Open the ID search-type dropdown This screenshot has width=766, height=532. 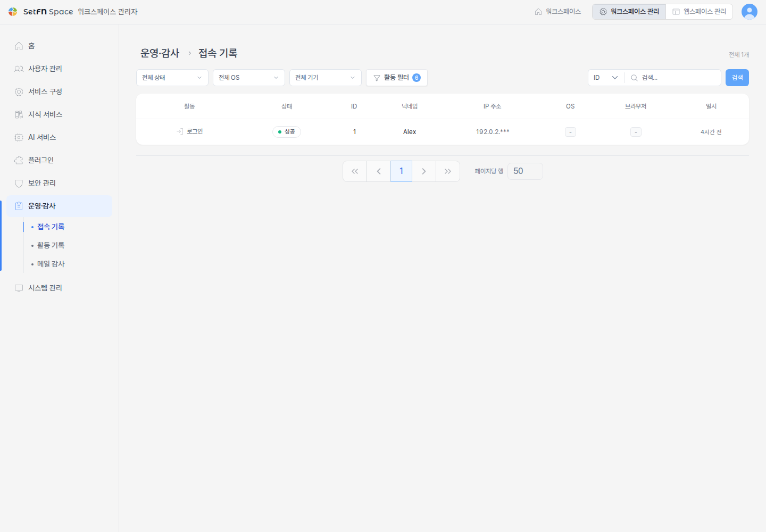coord(606,78)
